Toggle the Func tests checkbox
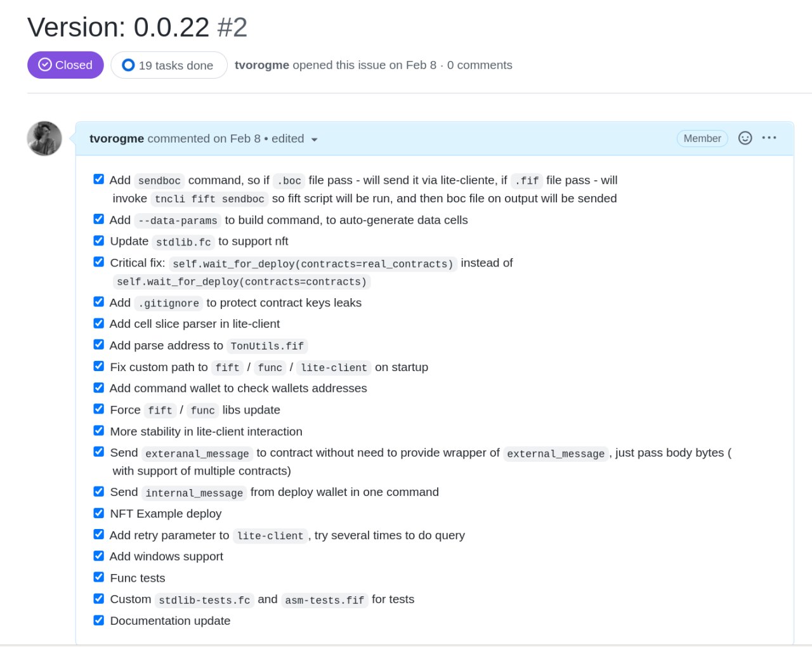 pyautogui.click(x=99, y=577)
